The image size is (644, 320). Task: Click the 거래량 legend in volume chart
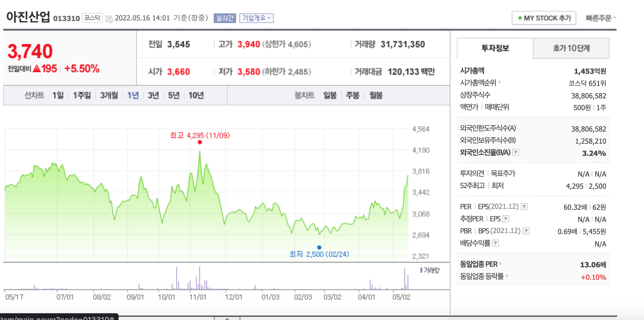(x=430, y=270)
